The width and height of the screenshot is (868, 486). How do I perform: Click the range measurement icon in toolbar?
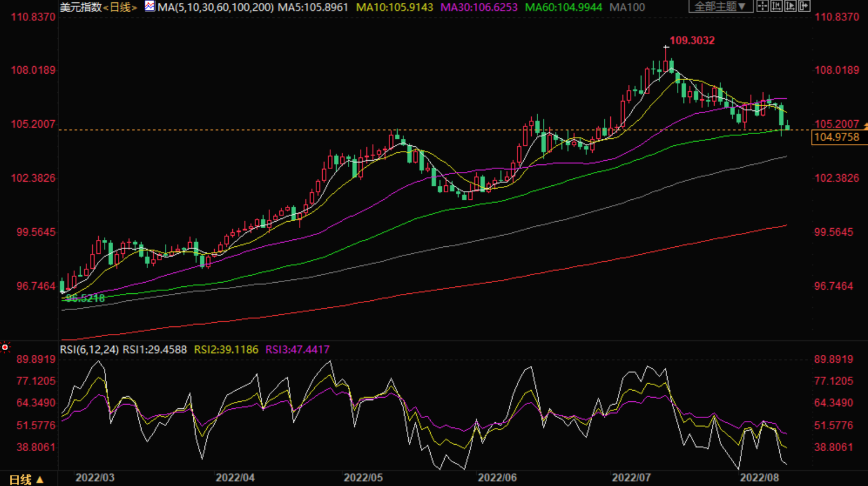776,6
